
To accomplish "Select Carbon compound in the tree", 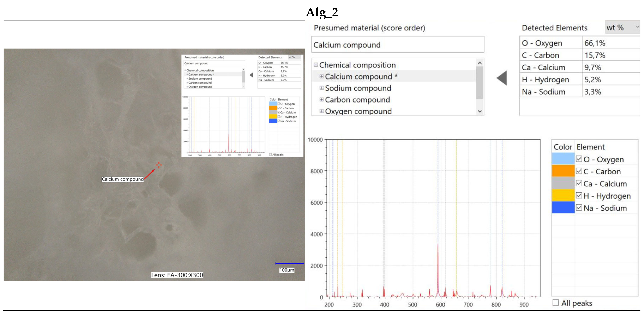I will click(x=357, y=100).
